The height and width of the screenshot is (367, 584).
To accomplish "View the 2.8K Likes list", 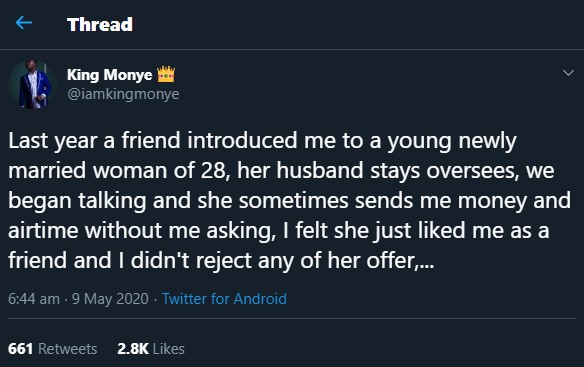I will pos(151,349).
